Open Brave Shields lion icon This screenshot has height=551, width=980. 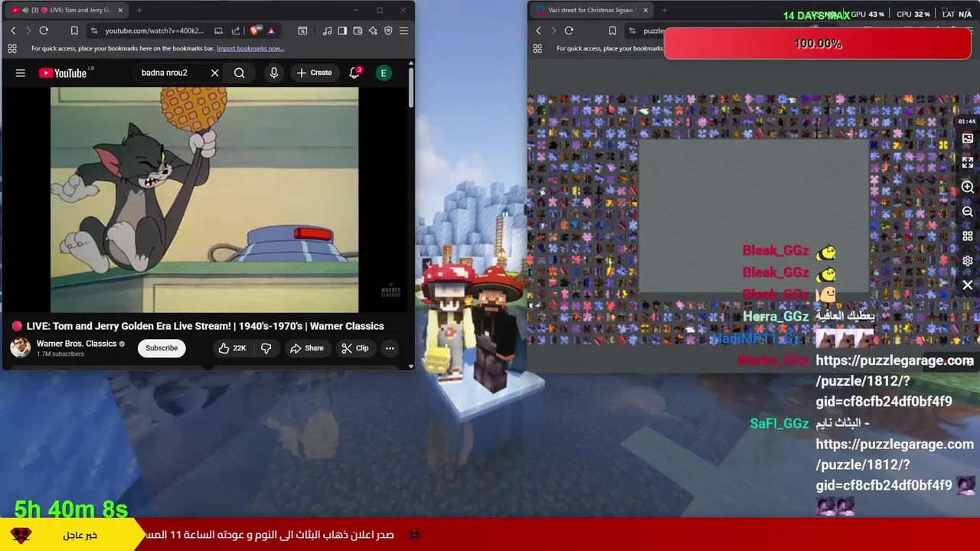pyautogui.click(x=255, y=31)
